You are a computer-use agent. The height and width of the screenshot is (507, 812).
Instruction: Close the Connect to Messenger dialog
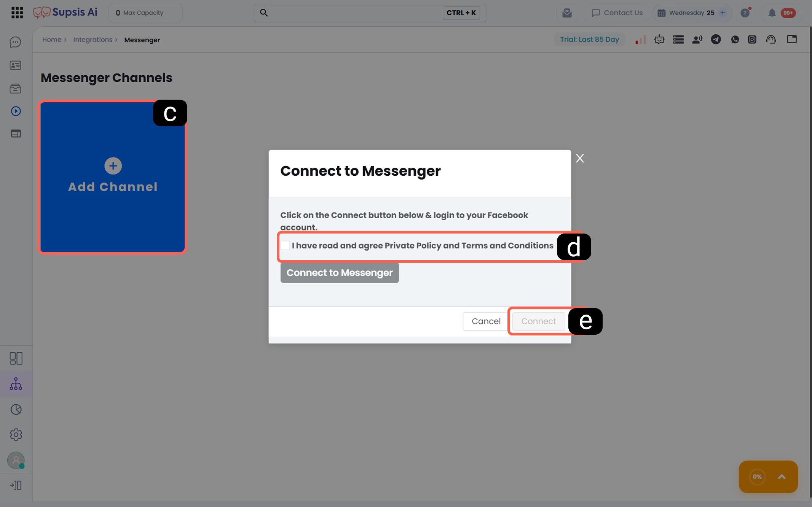coord(580,158)
